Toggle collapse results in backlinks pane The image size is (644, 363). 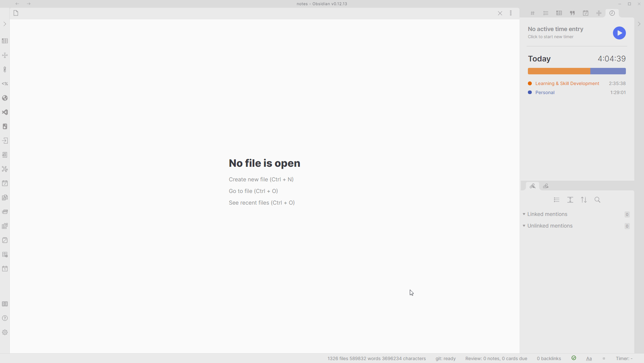(x=556, y=200)
